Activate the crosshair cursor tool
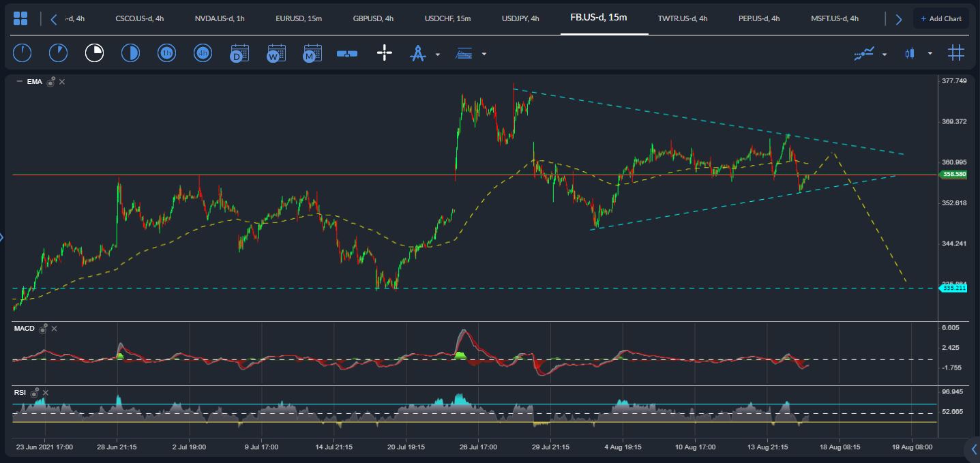Image resolution: width=980 pixels, height=463 pixels. tap(385, 53)
